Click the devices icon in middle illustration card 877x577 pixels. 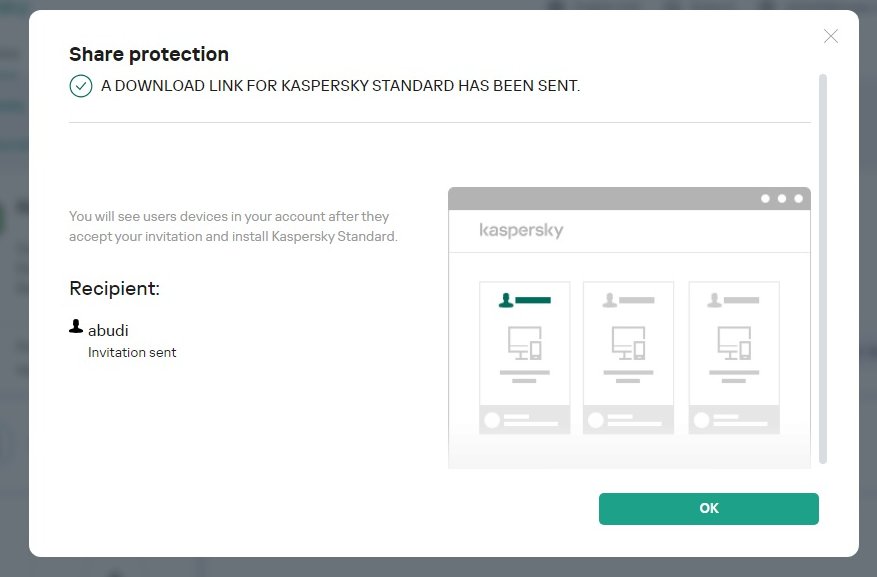pyautogui.click(x=628, y=343)
